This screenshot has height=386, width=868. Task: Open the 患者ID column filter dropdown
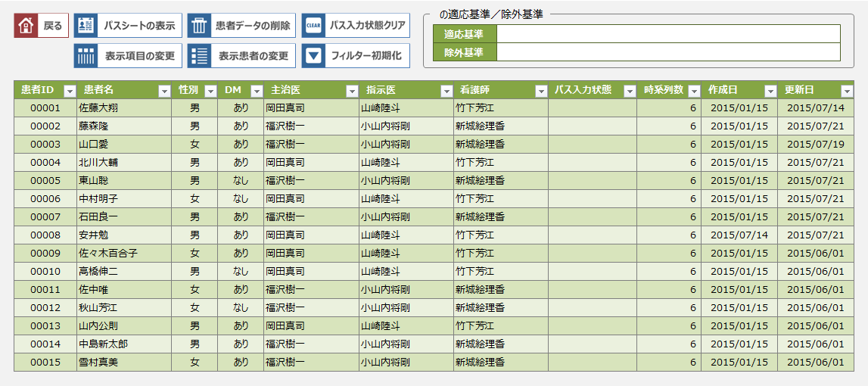(70, 91)
